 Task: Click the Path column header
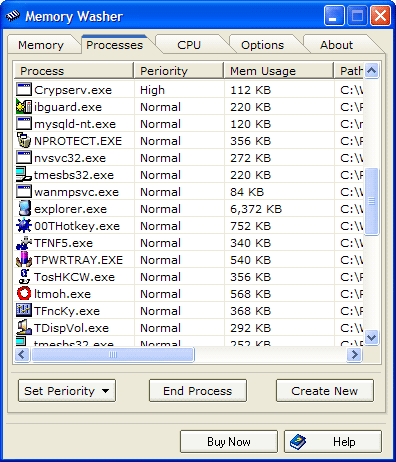click(x=349, y=71)
